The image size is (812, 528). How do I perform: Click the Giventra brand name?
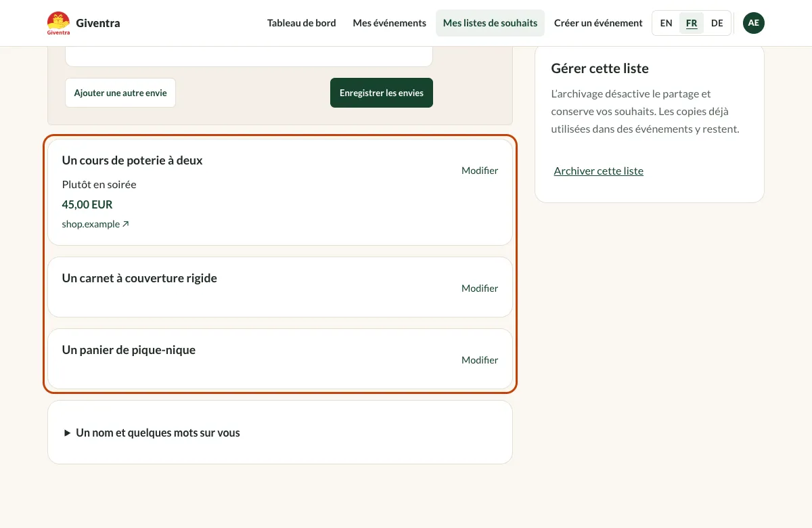click(x=98, y=23)
